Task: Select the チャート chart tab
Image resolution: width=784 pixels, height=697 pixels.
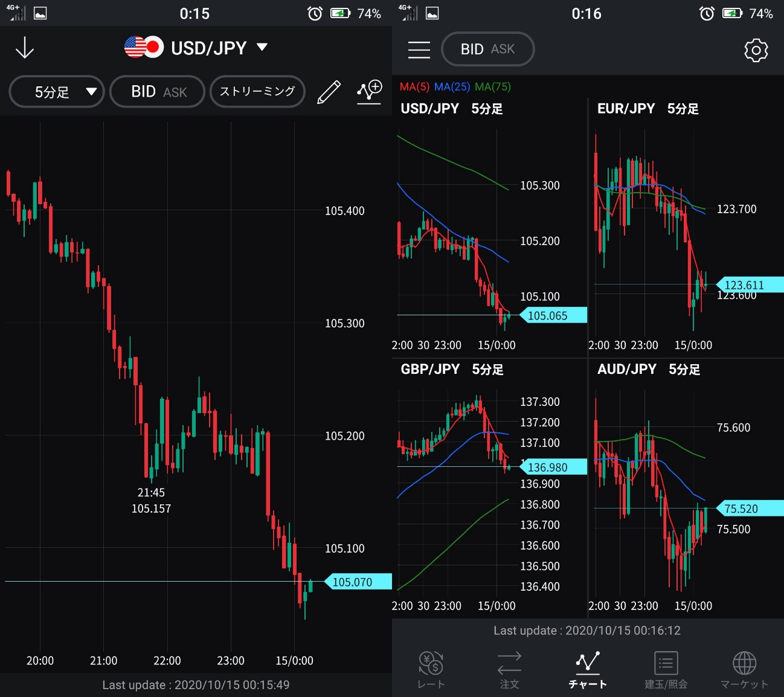Action: tap(587, 669)
